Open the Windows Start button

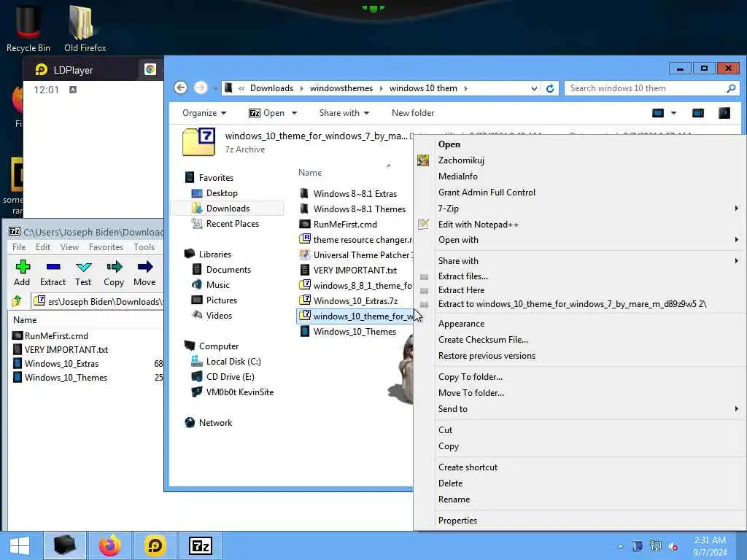coord(20,545)
